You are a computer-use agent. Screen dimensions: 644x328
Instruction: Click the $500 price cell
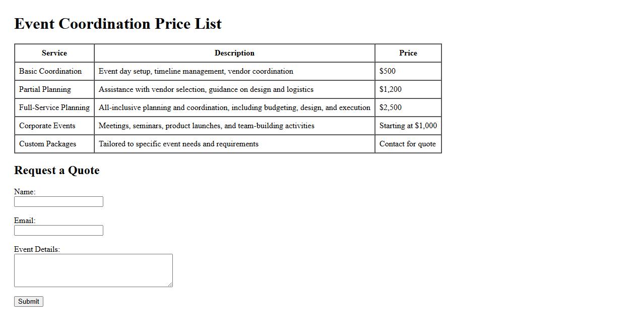[388, 71]
